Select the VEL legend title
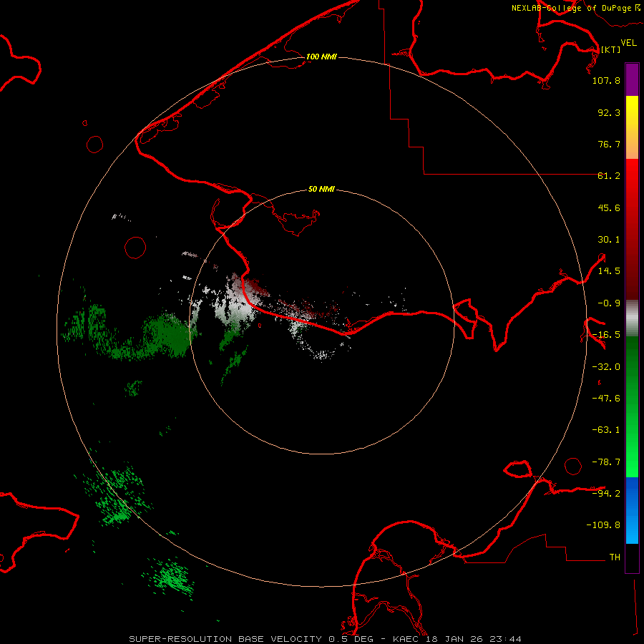The width and height of the screenshot is (644, 644). pos(628,43)
